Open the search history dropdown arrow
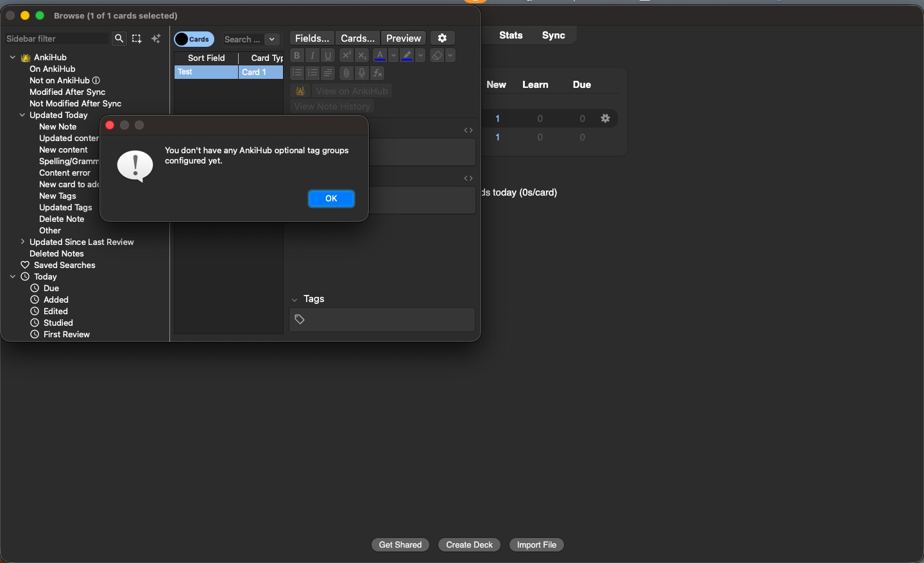 [272, 39]
